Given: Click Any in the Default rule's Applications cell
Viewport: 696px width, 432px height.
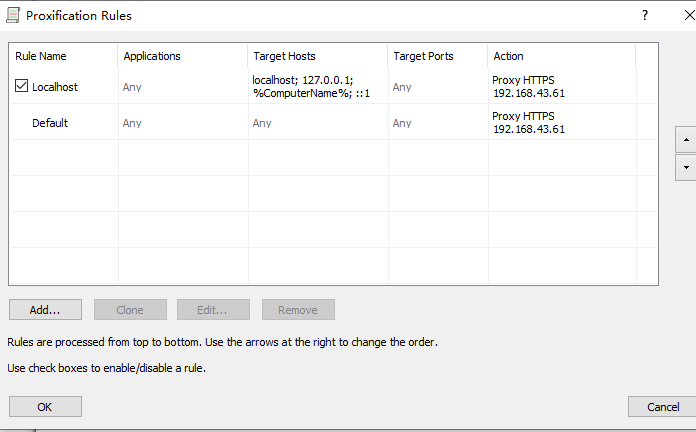Looking at the screenshot, I should pos(132,123).
